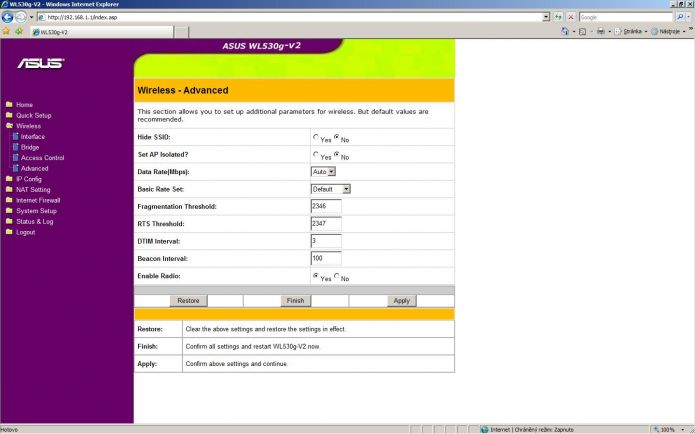Screen dimensions: 695x434
Task: Click the Apply button
Action: point(402,301)
